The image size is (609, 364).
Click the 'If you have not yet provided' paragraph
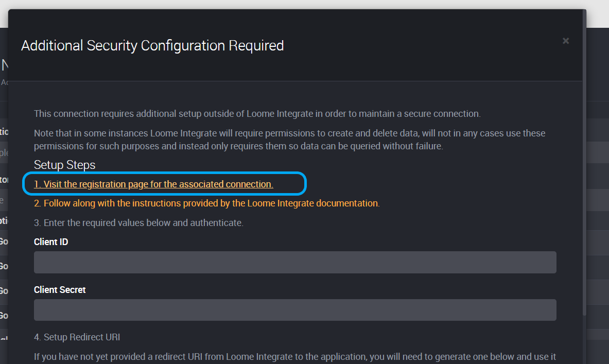click(x=295, y=357)
